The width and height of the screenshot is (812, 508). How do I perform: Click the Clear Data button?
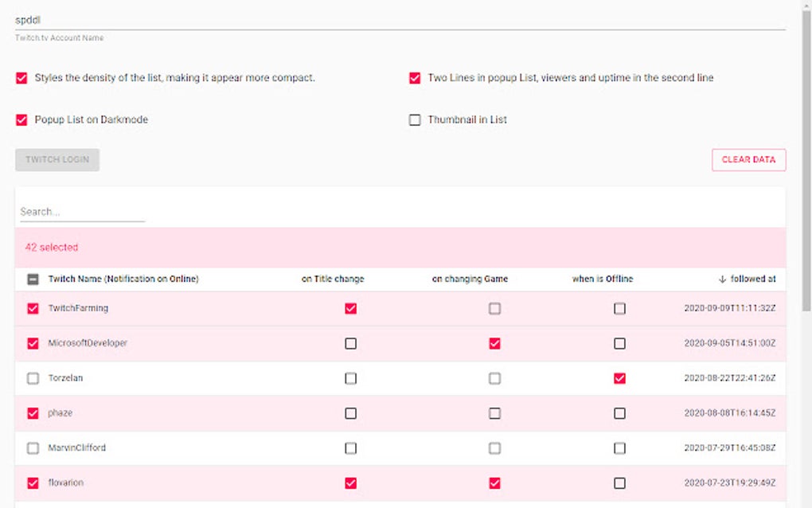[748, 160]
